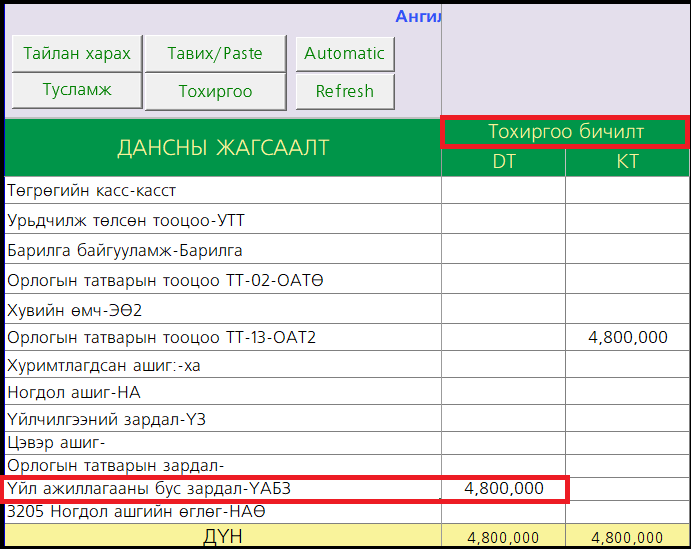This screenshot has height=549, width=691.
Task: Select KT cell with 4,800,000 for ОАТ2
Action: click(x=627, y=338)
